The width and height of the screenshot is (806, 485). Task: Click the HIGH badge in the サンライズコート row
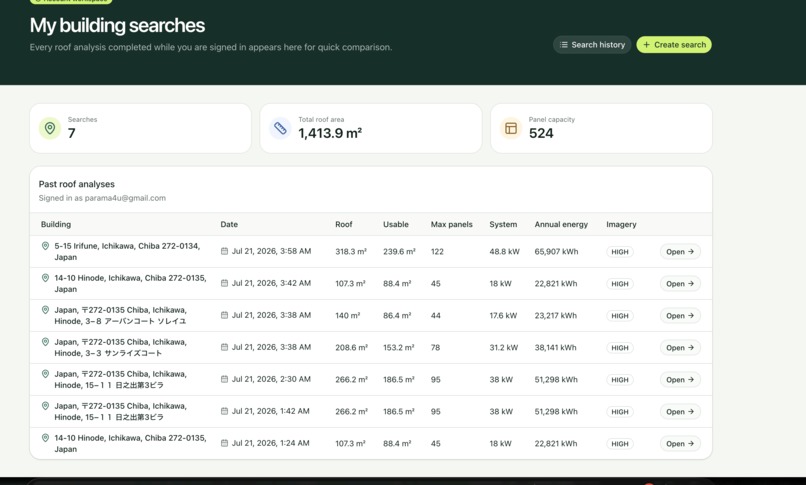620,348
